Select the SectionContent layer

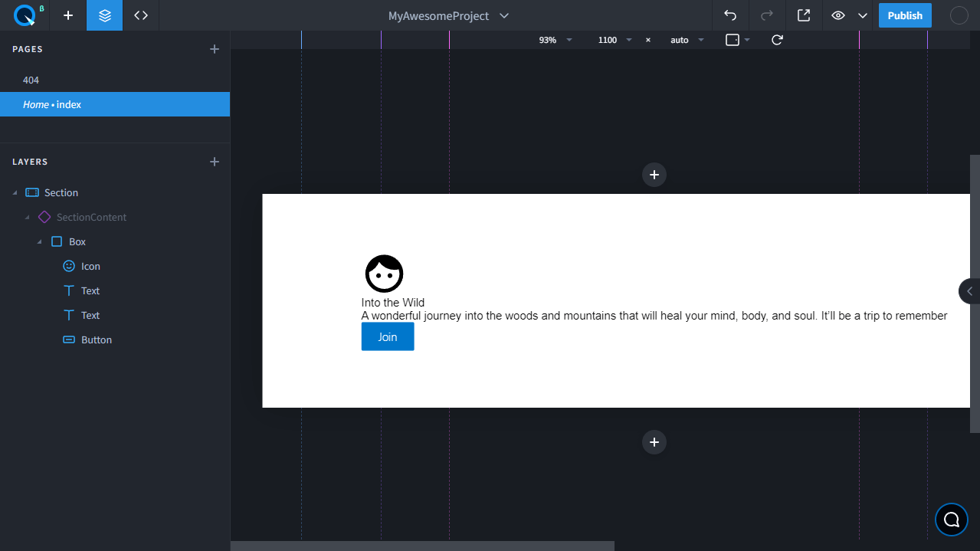tap(115, 217)
